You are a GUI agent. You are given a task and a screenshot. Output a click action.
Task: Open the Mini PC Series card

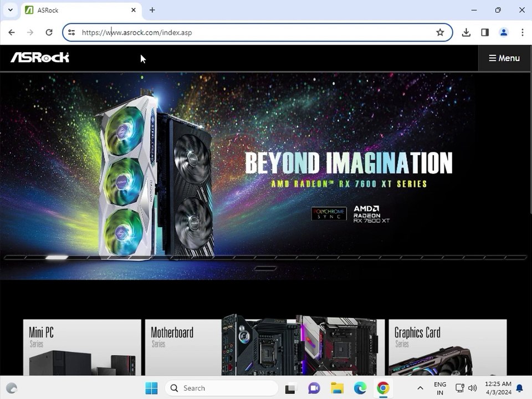point(82,347)
